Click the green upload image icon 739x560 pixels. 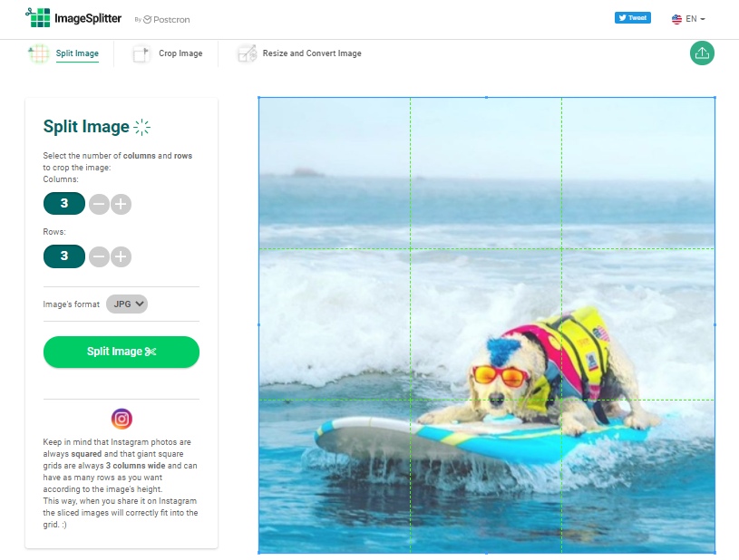click(x=702, y=53)
